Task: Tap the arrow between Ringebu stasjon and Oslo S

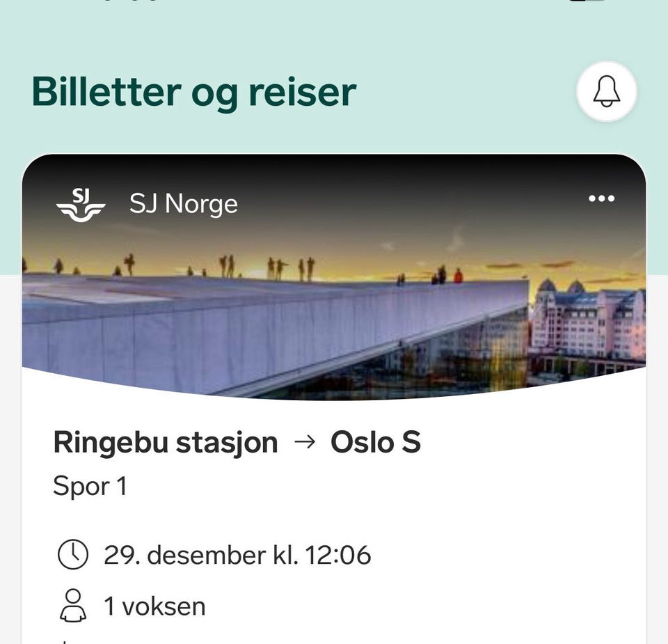Action: click(305, 441)
